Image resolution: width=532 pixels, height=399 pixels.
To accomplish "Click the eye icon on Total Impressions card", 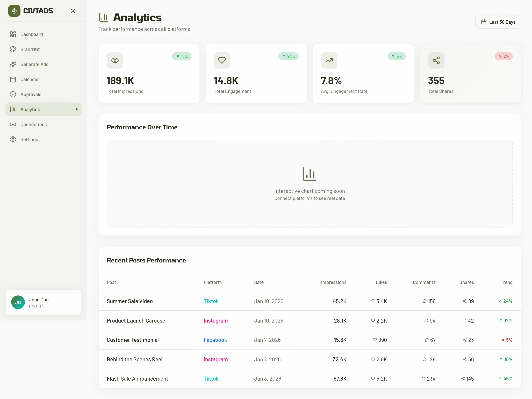I will pyautogui.click(x=115, y=60).
